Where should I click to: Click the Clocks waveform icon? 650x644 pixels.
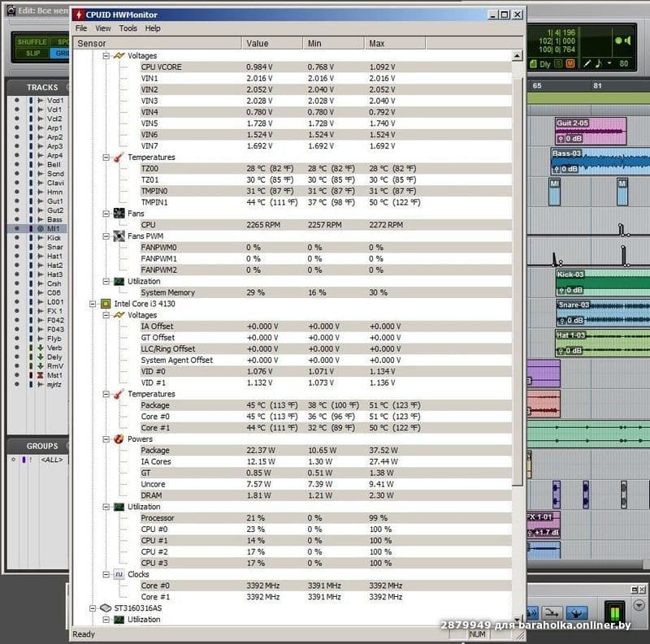119,574
